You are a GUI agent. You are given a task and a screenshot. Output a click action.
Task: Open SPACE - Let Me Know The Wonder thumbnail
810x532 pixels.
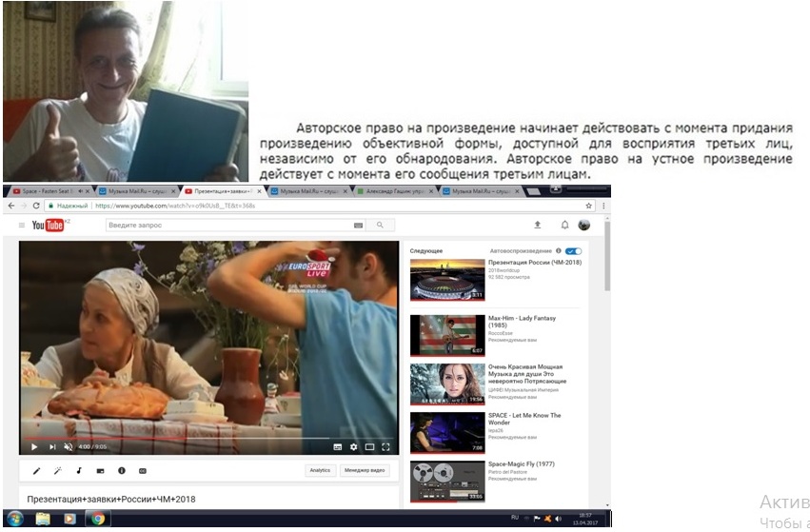point(447,433)
